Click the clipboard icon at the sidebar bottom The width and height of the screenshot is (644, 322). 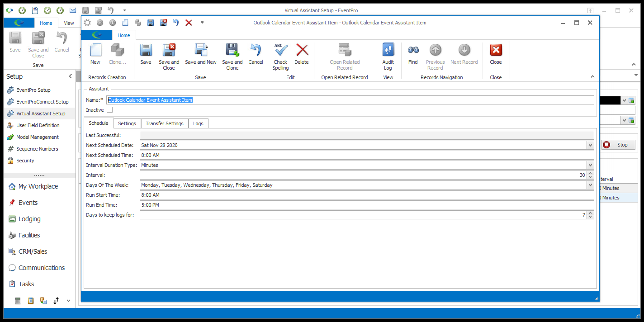click(31, 300)
